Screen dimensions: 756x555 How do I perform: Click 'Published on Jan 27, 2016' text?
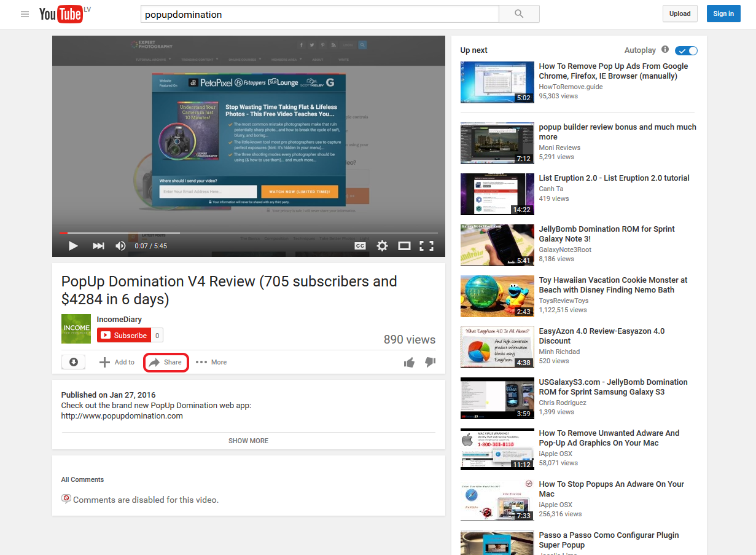tap(109, 395)
